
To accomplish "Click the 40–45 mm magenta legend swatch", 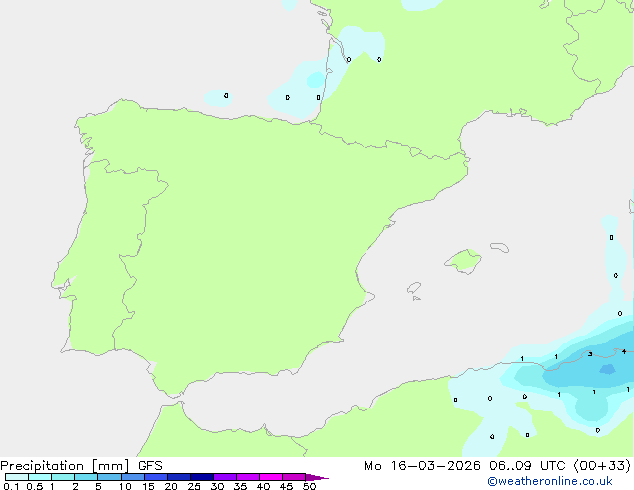I will (271, 477).
